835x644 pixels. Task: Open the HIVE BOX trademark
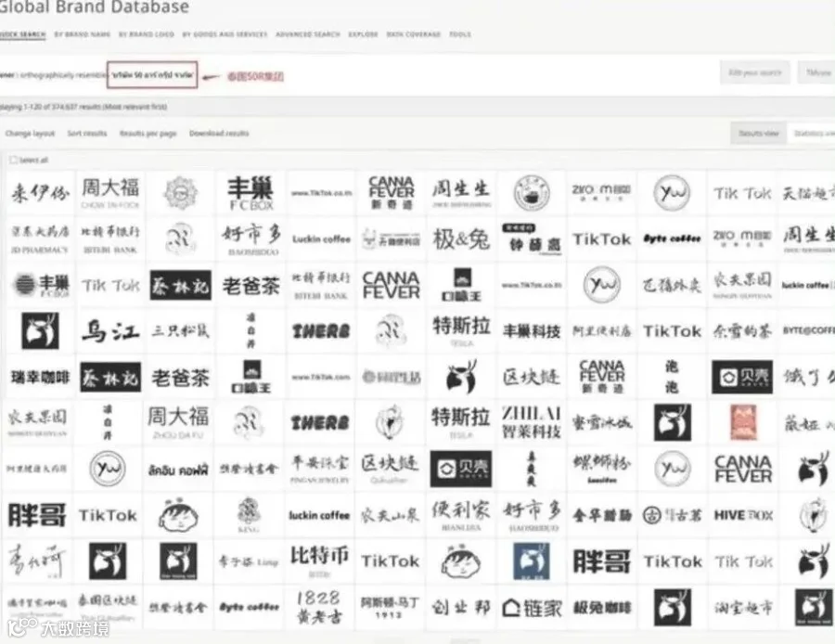pos(742,515)
